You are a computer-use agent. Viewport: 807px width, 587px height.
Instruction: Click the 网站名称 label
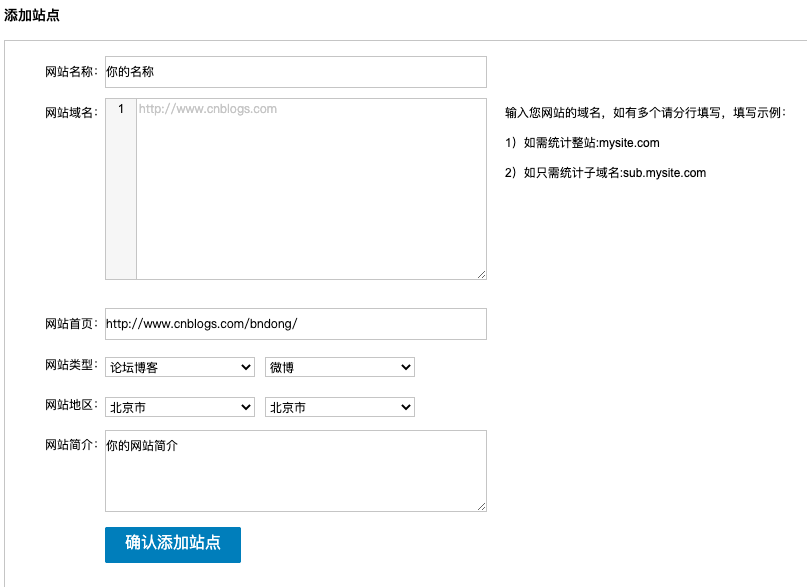coord(71,72)
